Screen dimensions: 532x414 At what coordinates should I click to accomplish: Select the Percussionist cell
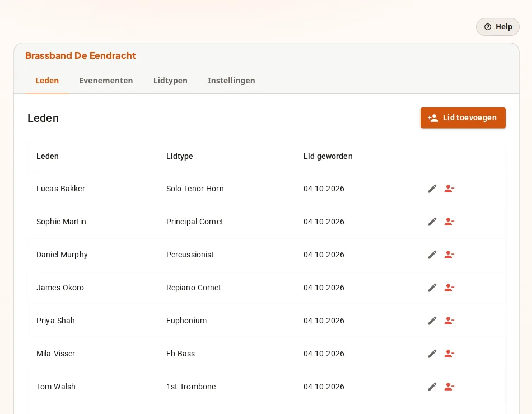pyautogui.click(x=190, y=255)
